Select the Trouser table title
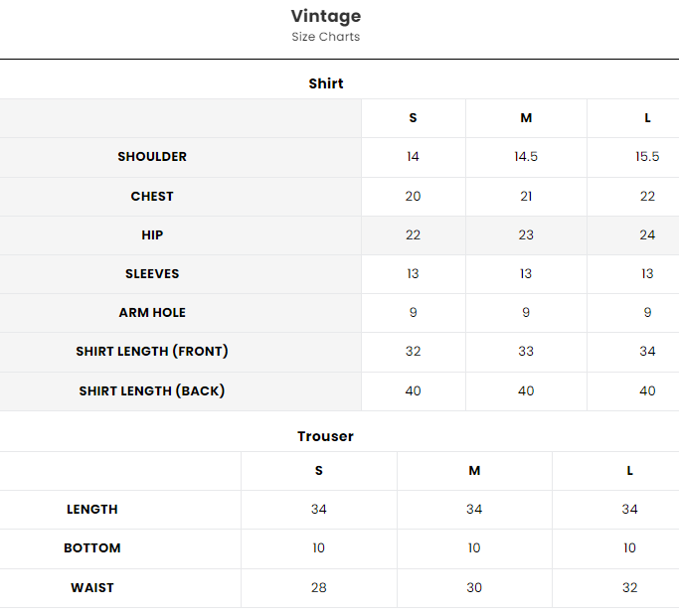 click(325, 436)
